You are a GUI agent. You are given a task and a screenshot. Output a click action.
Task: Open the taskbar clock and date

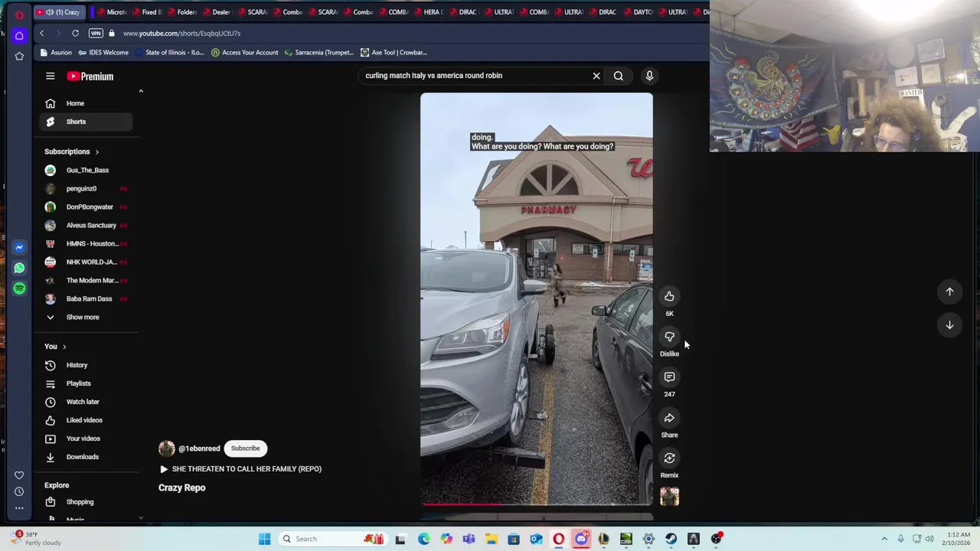[x=957, y=539]
